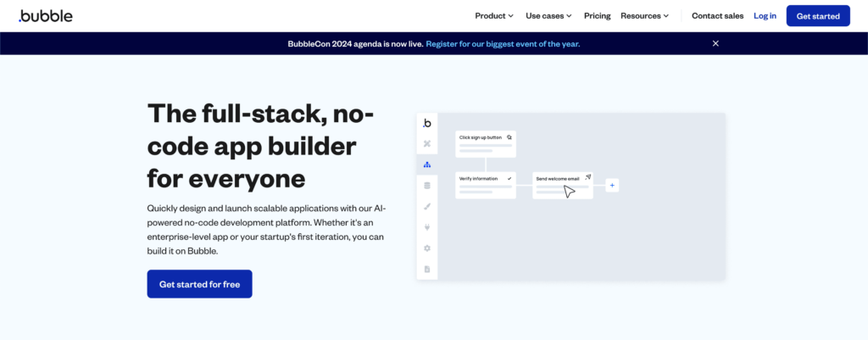Image resolution: width=868 pixels, height=340 pixels.
Task: Click the checkmark icon on Verify information card
Action: (509, 178)
